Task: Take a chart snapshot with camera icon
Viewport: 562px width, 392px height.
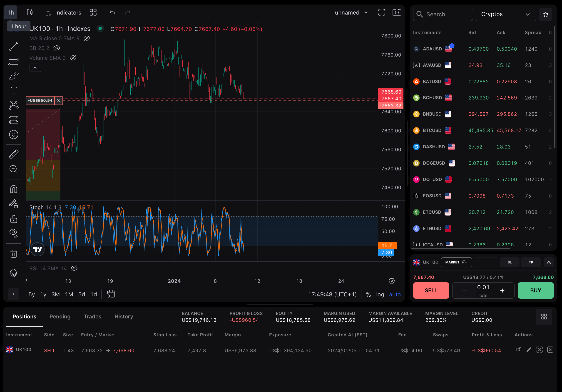Action: click(397, 12)
